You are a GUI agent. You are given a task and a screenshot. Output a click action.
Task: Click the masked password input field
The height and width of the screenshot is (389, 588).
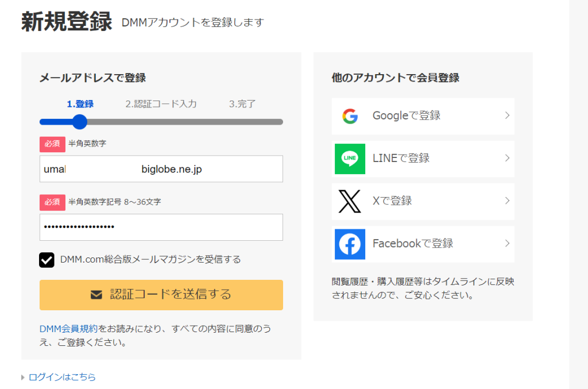pyautogui.click(x=161, y=227)
